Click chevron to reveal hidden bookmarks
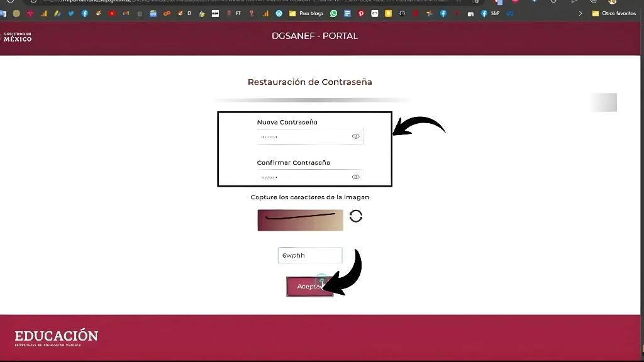This screenshot has height=362, width=644. 580,13
